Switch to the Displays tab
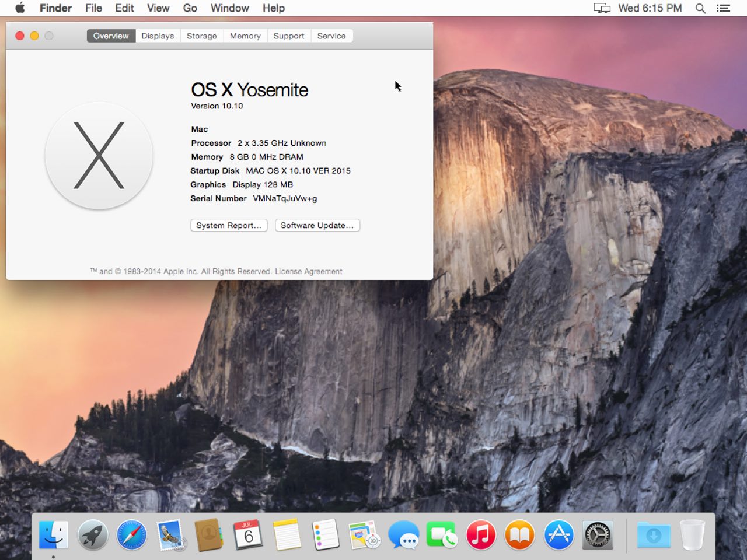The height and width of the screenshot is (560, 747). (x=158, y=36)
